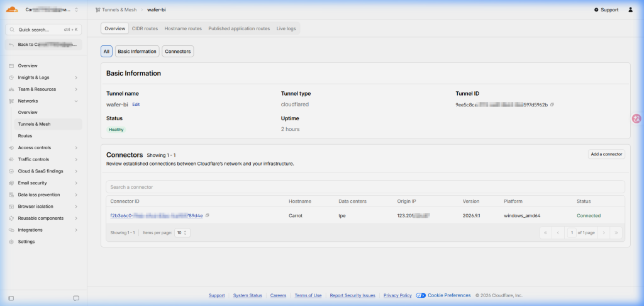Expand Integrations section

click(x=76, y=230)
